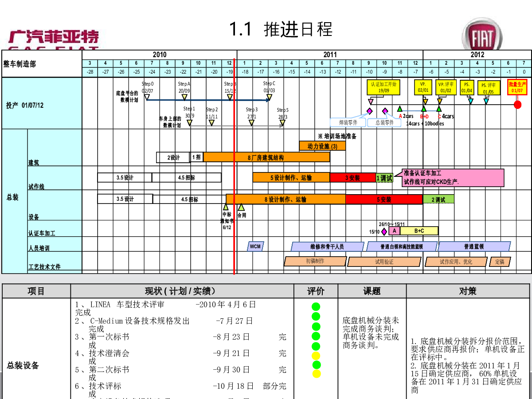Click the green triangle above C 4cars
The height and width of the screenshot is (399, 532).
[439, 108]
